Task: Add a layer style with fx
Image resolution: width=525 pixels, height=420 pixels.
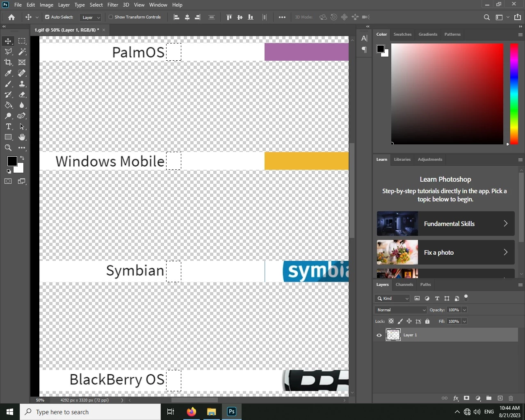Action: pos(456,398)
